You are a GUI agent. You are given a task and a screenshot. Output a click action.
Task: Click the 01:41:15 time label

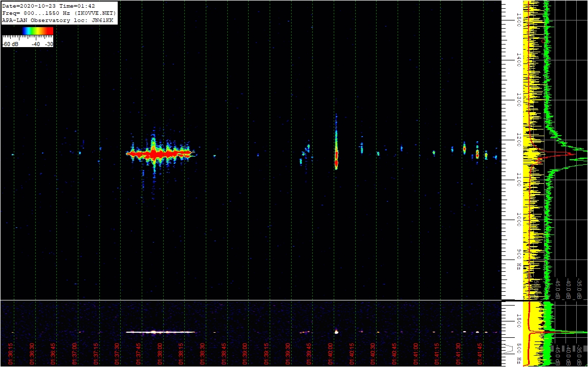tap(437, 354)
